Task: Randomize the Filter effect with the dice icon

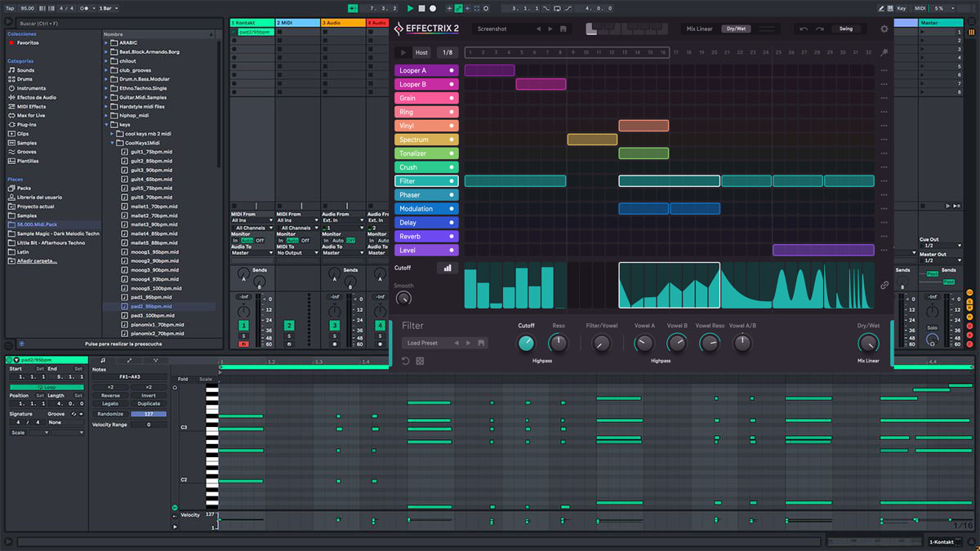Action: [x=420, y=361]
